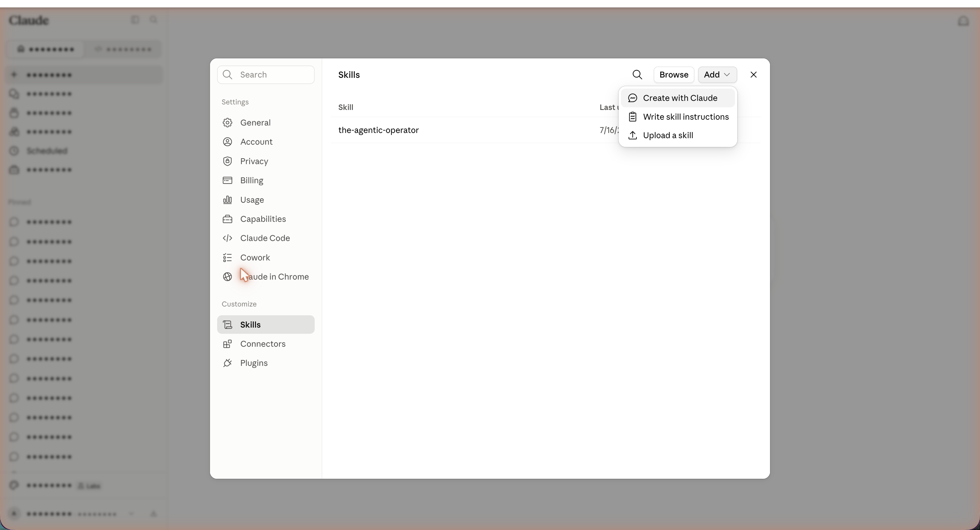The width and height of the screenshot is (980, 530).
Task: Click the Claude Code brackets icon
Action: [x=227, y=238]
